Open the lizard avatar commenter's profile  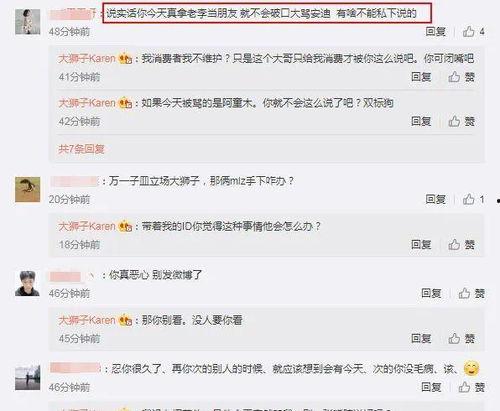(28, 190)
